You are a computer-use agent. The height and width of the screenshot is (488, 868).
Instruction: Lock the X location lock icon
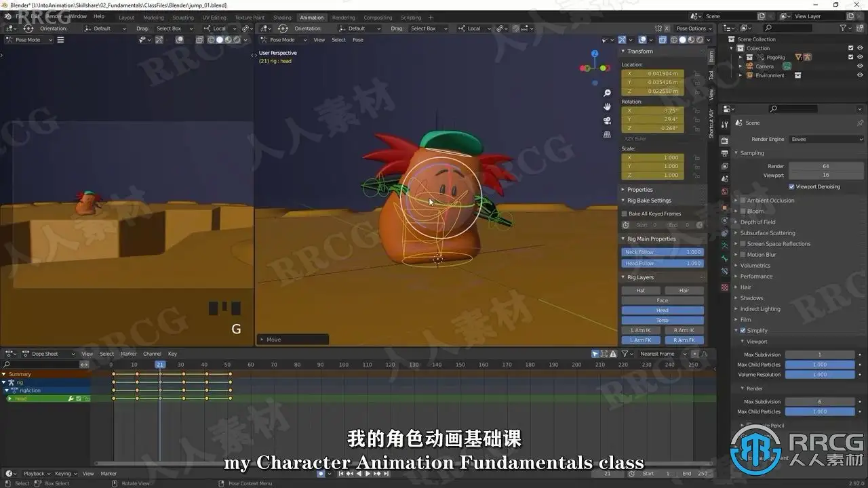pyautogui.click(x=697, y=74)
